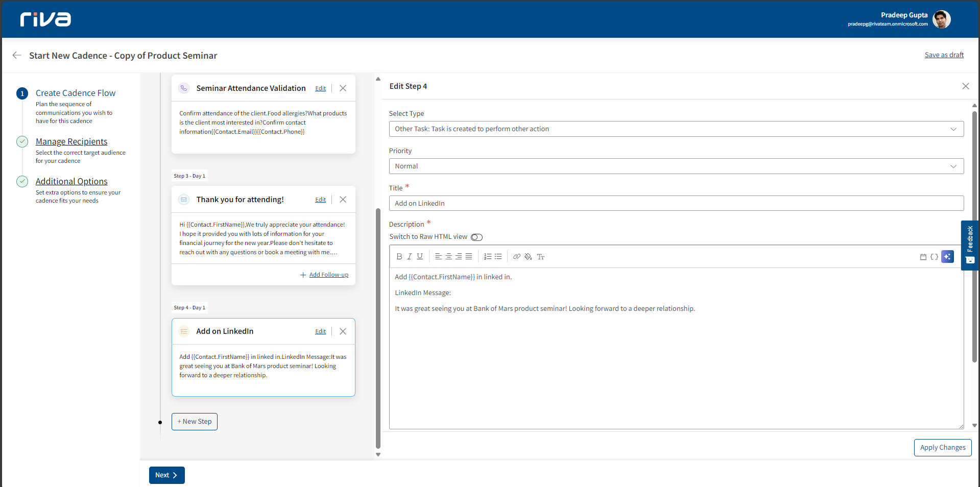Toggle bold formatting in description editor
The width and height of the screenshot is (980, 487).
pyautogui.click(x=399, y=257)
